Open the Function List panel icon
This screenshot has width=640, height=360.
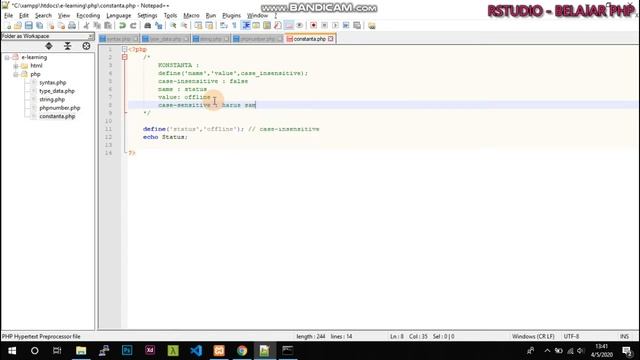click(278, 26)
